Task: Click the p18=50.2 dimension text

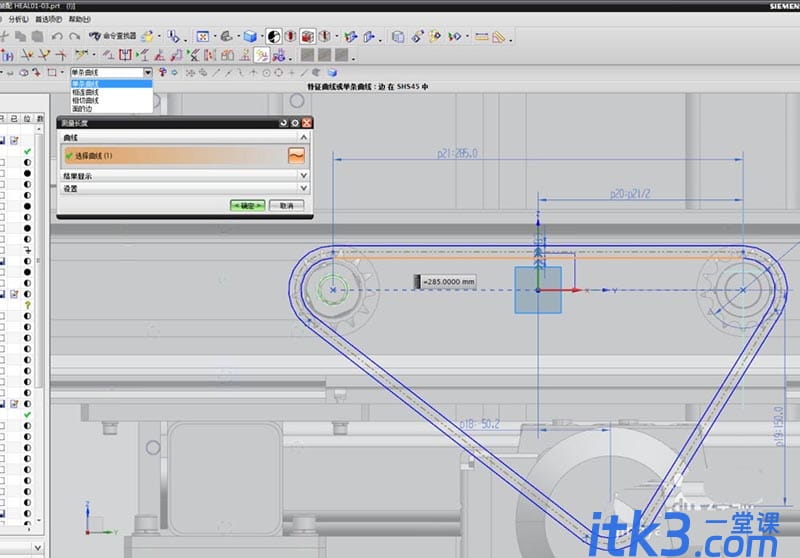Action: [x=480, y=424]
